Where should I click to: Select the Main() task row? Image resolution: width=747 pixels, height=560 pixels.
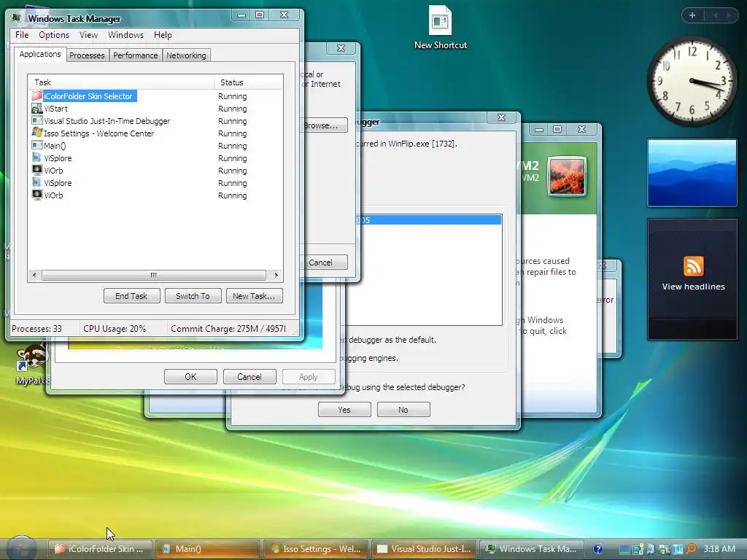coord(155,146)
